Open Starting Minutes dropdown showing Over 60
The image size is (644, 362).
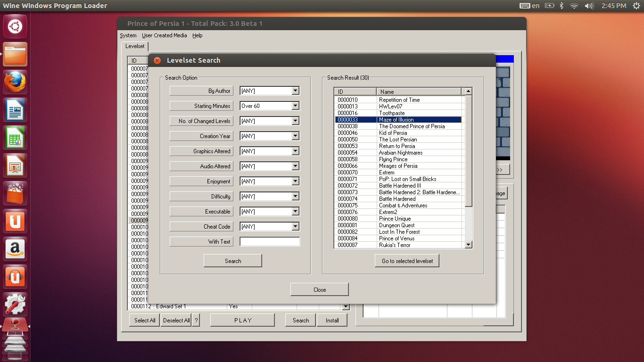click(295, 106)
